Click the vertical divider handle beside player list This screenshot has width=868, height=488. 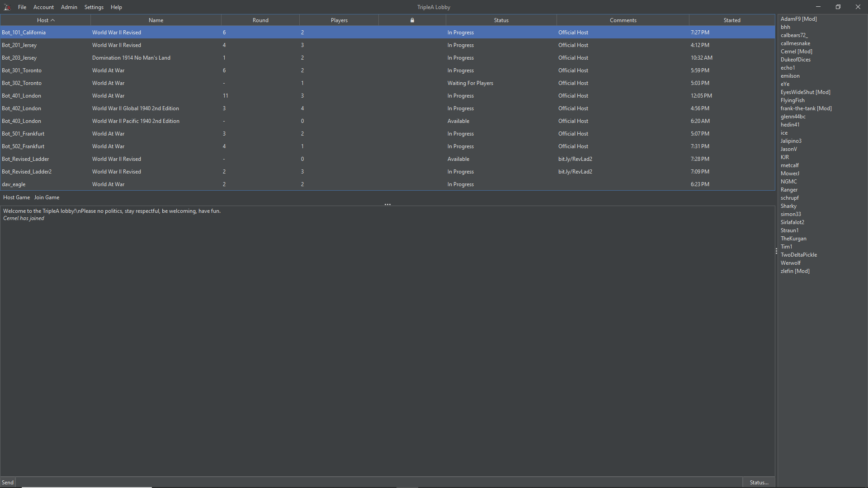tap(776, 251)
